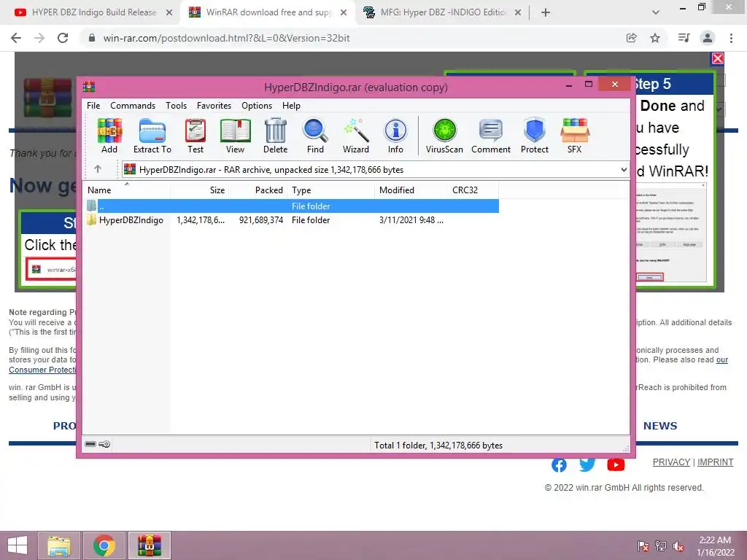
Task: Close the red X overlay on webpage
Action: coord(718,58)
